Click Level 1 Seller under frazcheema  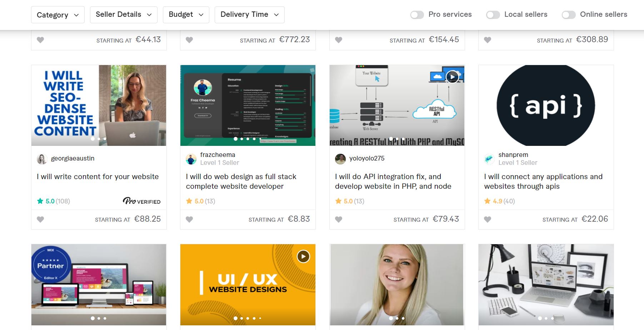pos(220,163)
